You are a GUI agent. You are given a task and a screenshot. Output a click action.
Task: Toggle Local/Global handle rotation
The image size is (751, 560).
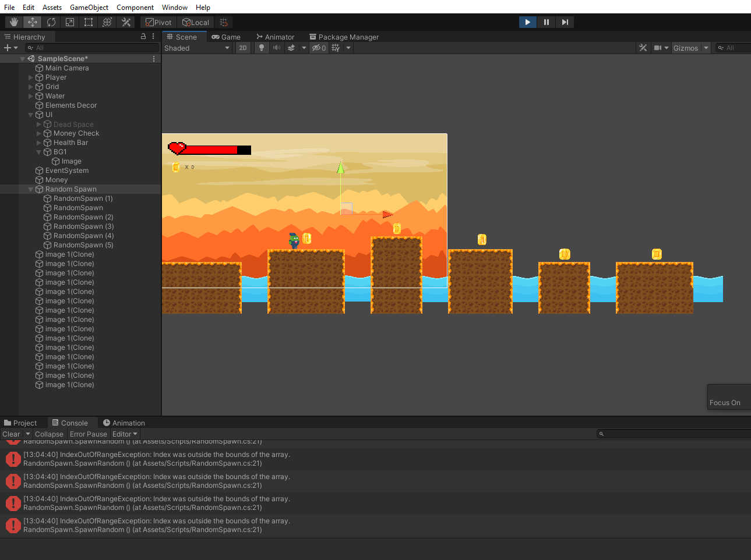tap(196, 22)
